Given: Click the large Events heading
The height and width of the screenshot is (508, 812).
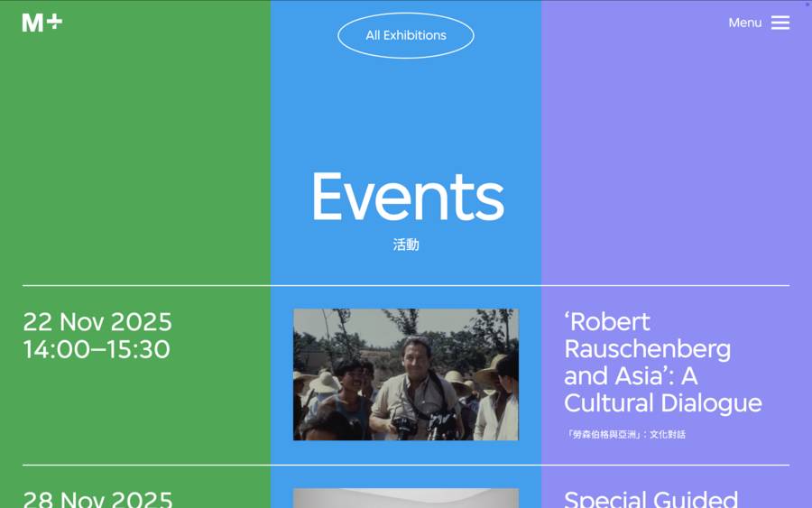Looking at the screenshot, I should (x=406, y=197).
